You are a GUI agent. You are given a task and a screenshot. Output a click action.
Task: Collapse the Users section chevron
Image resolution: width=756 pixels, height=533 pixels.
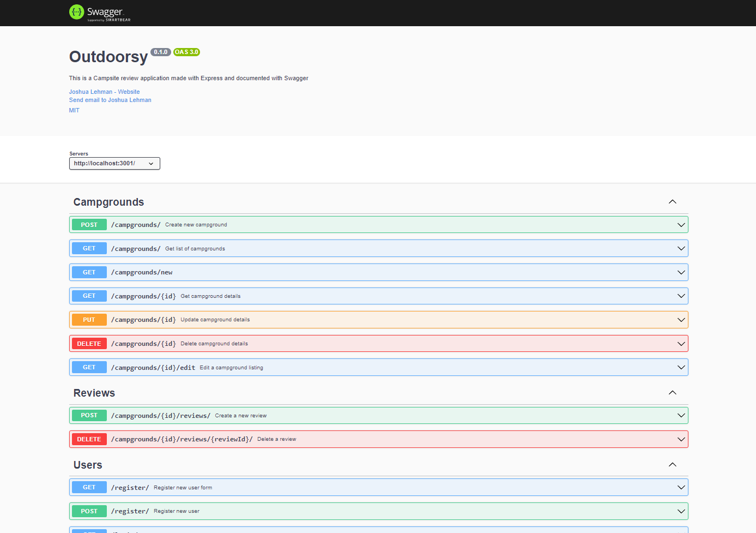(x=673, y=465)
